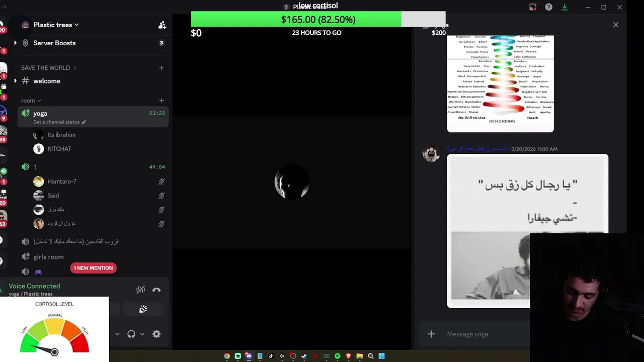Edit yoga channel status pencil icon

pyautogui.click(x=84, y=122)
